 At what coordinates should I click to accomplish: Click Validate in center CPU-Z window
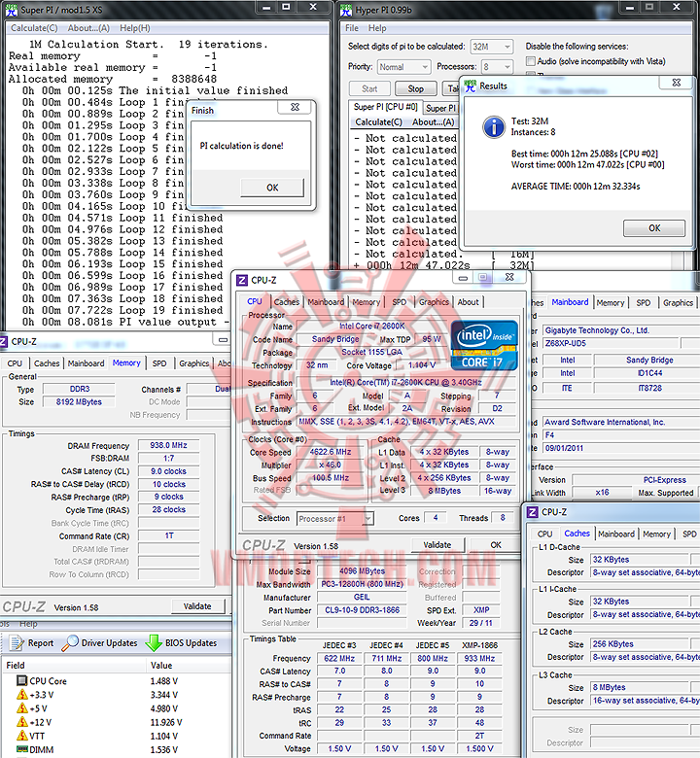click(437, 545)
